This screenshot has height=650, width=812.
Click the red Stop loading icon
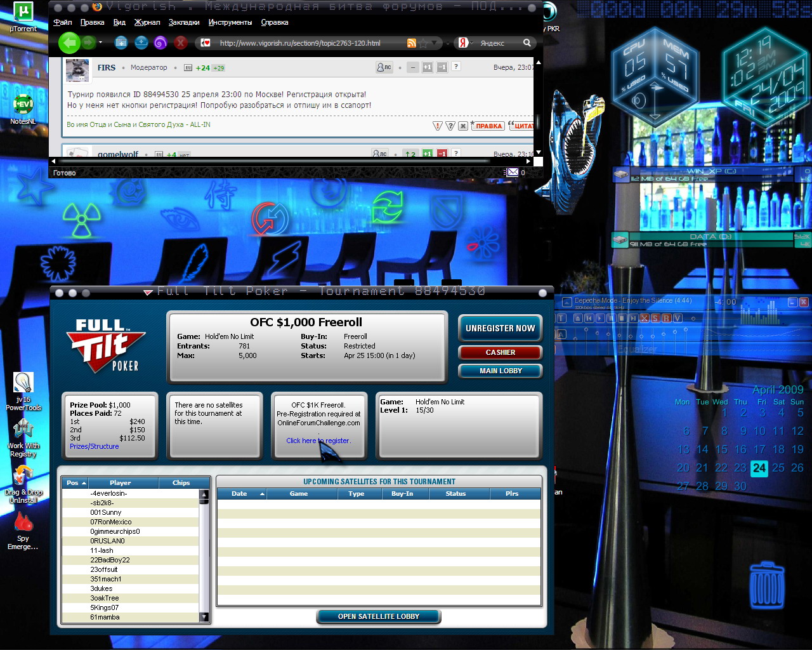click(181, 43)
